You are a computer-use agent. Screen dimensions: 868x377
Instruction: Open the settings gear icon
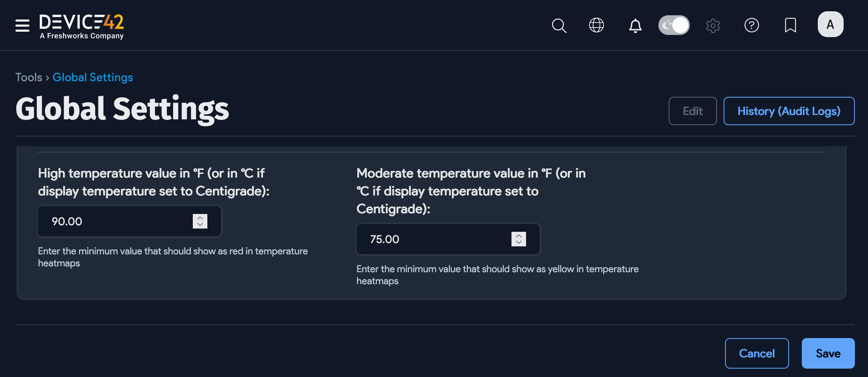coord(713,25)
